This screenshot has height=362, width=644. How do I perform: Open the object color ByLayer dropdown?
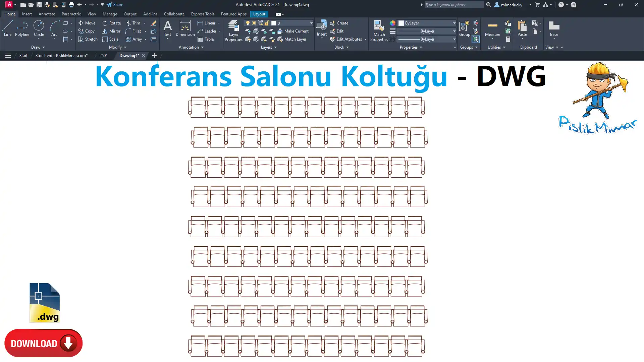pos(454,23)
